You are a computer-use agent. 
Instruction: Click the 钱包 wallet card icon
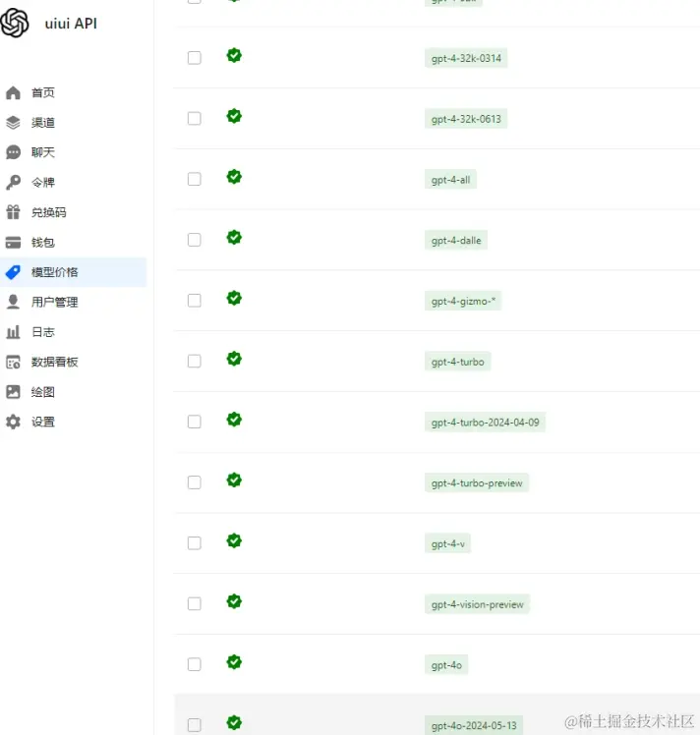pyautogui.click(x=13, y=243)
